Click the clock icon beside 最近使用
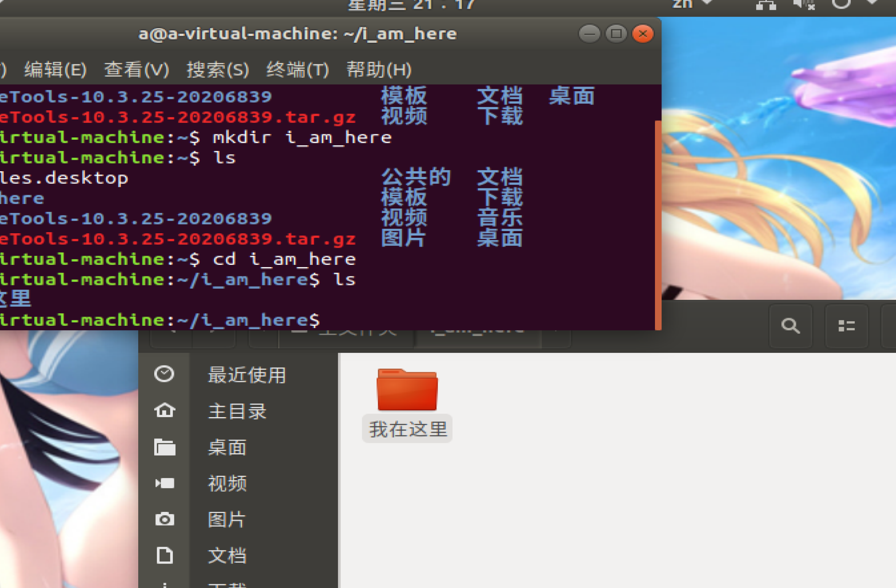Image resolution: width=896 pixels, height=588 pixels. (164, 374)
